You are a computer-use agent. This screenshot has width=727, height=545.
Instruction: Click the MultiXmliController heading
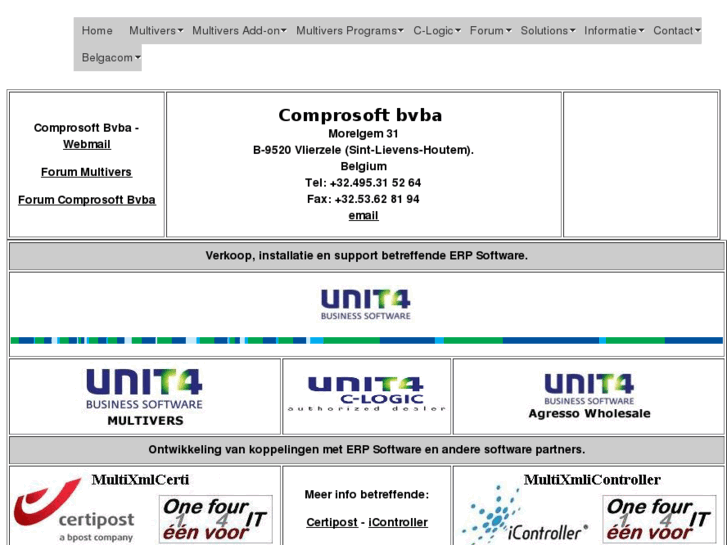tap(592, 480)
